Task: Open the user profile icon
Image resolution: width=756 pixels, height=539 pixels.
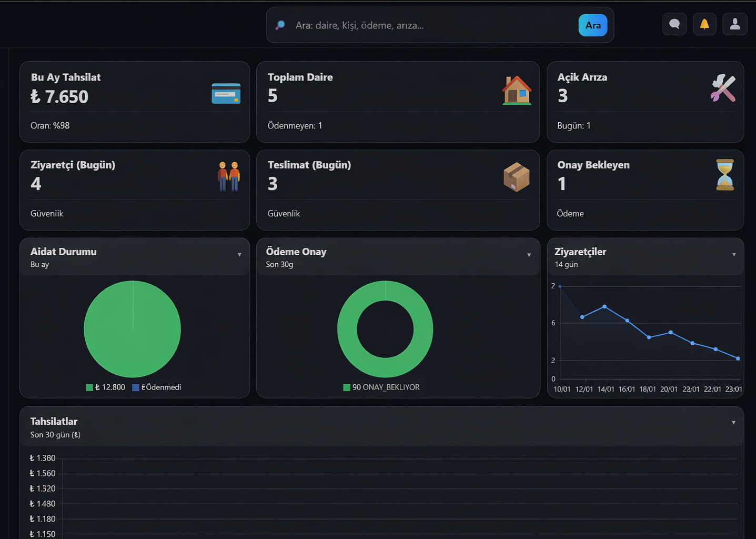Action: (x=735, y=24)
